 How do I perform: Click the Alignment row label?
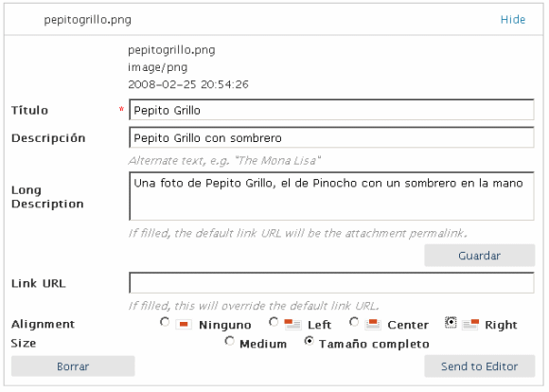pyautogui.click(x=43, y=325)
